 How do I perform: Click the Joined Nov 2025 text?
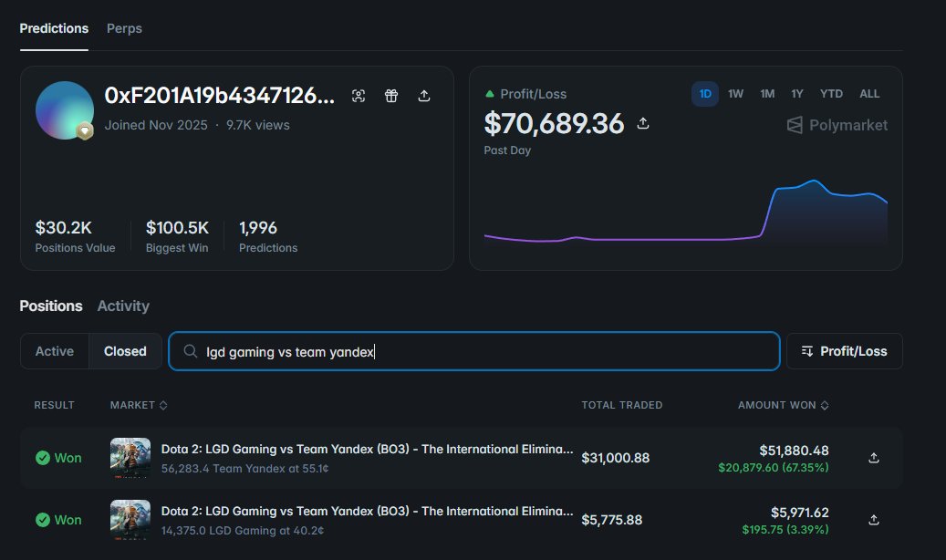pyautogui.click(x=156, y=125)
